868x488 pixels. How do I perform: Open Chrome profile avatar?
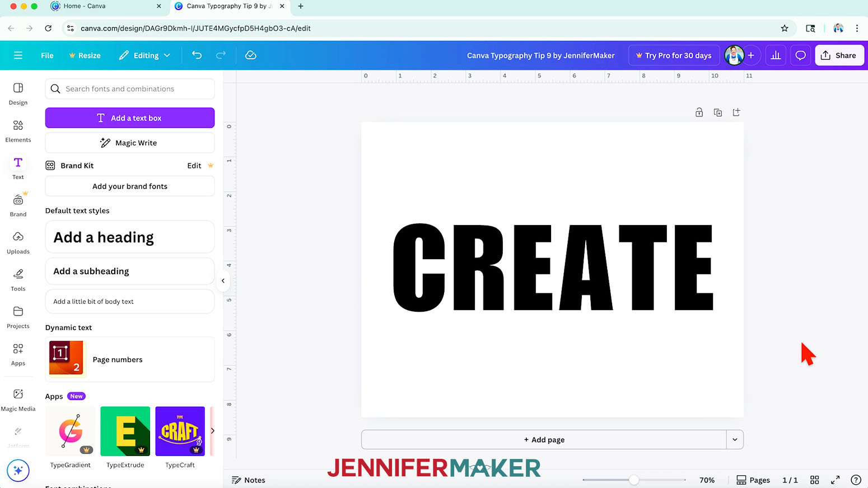(x=838, y=28)
